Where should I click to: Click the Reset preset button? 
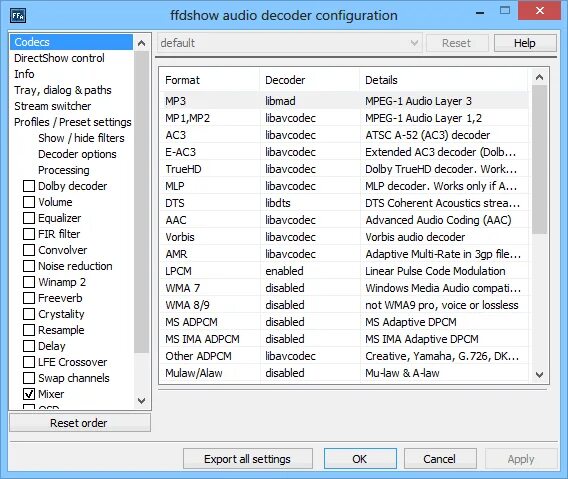457,43
